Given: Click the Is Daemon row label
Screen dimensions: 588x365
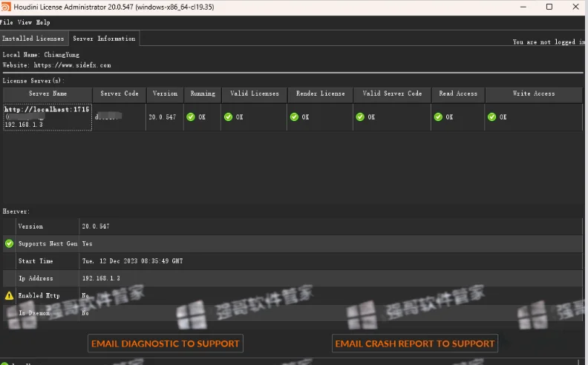Looking at the screenshot, I should click(34, 313).
